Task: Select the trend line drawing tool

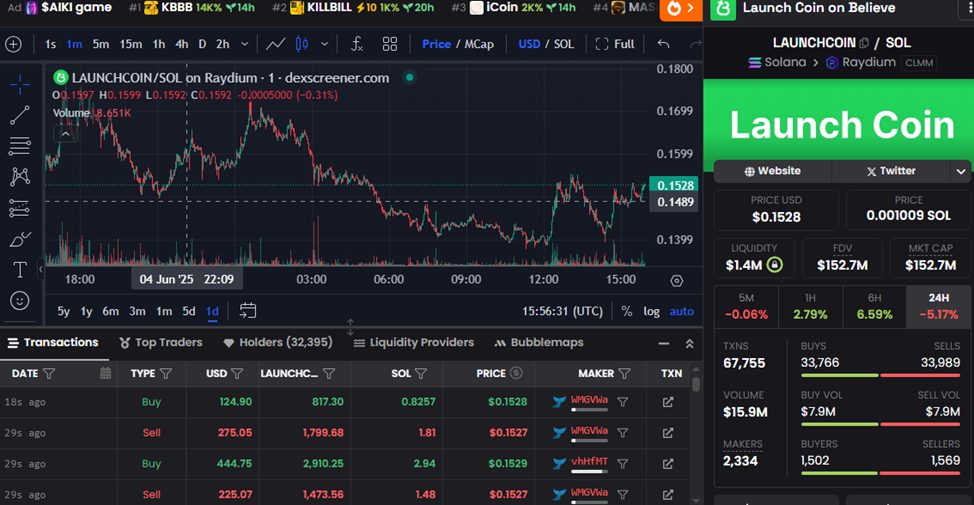Action: 20,115
